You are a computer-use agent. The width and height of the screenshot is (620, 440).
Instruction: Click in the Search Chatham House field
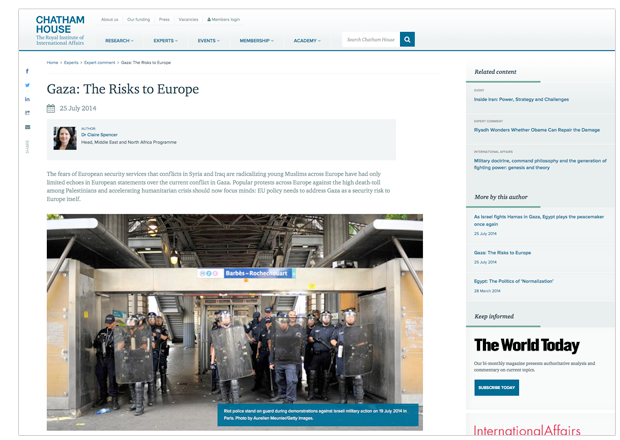370,40
